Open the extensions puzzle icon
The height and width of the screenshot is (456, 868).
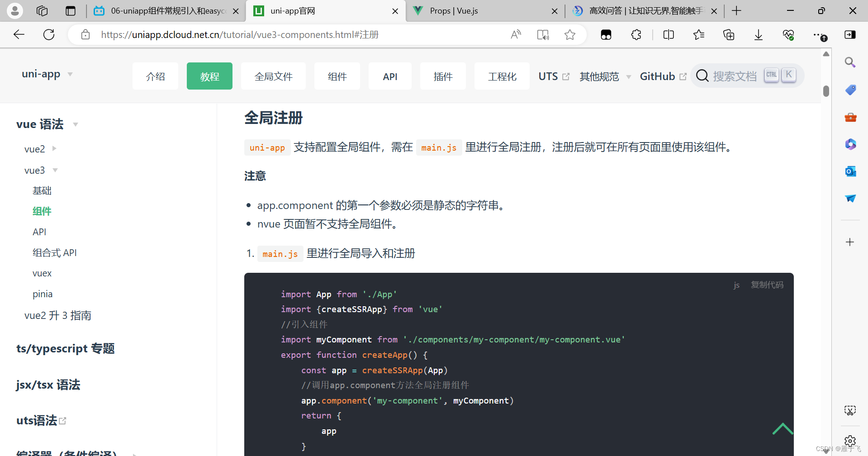(636, 34)
